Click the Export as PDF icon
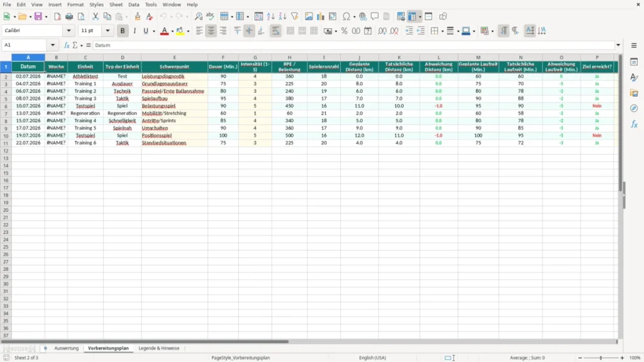The height and width of the screenshot is (362, 644). click(57, 16)
